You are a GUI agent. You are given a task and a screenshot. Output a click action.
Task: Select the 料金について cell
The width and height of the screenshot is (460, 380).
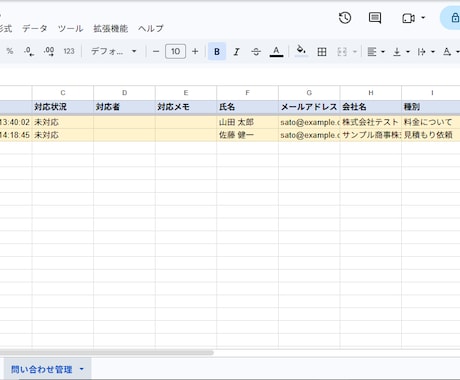tap(431, 122)
